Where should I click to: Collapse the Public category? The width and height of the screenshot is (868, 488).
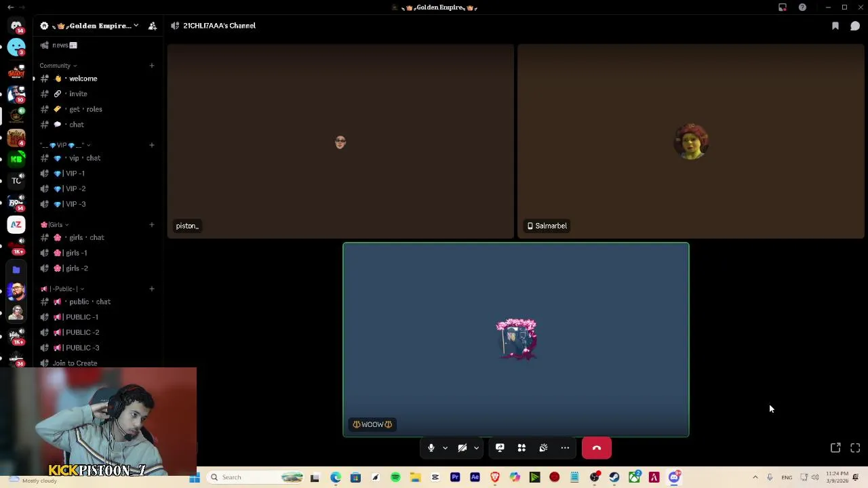pyautogui.click(x=62, y=289)
